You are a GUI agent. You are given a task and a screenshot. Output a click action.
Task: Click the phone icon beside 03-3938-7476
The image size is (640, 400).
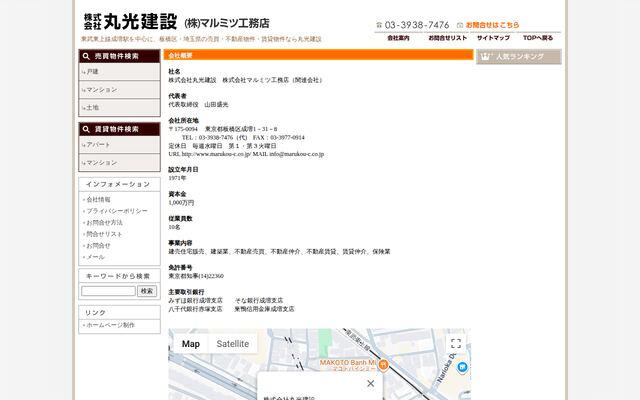tap(379, 25)
